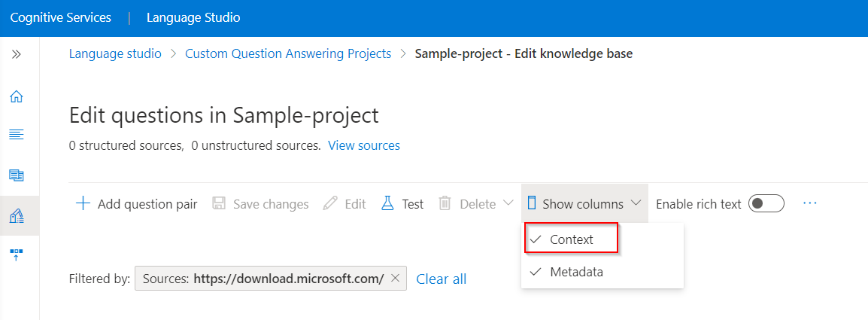Open Custom Question Answering Projects breadcrumb
The height and width of the screenshot is (320, 868).
(x=288, y=53)
